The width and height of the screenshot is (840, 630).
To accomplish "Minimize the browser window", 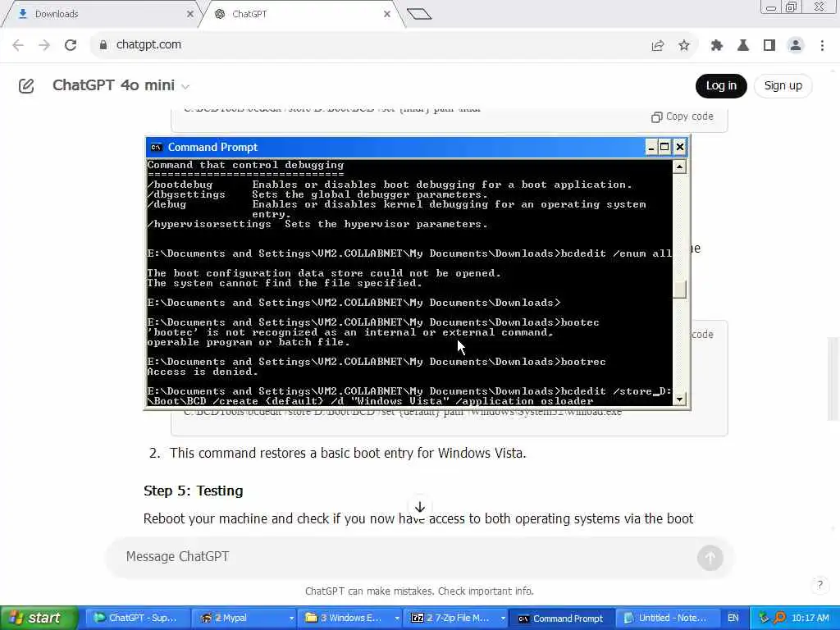I will [770, 7].
